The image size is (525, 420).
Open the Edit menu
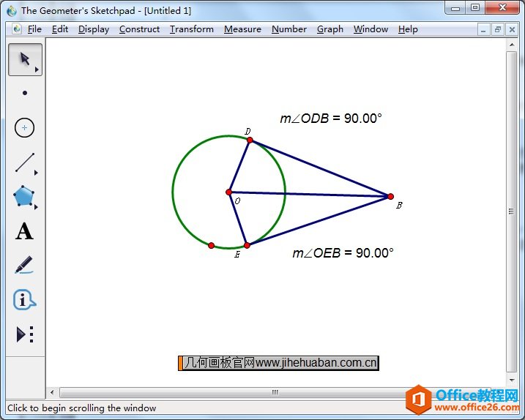pyautogui.click(x=60, y=29)
